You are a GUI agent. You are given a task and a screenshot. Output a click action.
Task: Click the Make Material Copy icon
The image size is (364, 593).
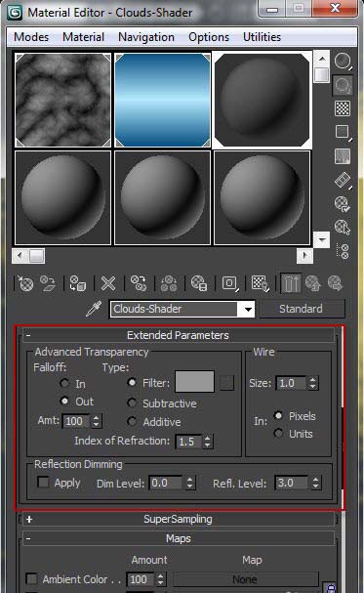coord(139,283)
